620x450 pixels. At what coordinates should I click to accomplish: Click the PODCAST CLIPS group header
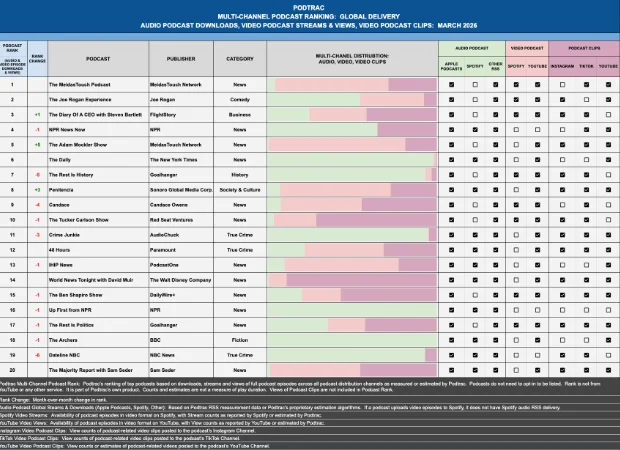pyautogui.click(x=584, y=48)
